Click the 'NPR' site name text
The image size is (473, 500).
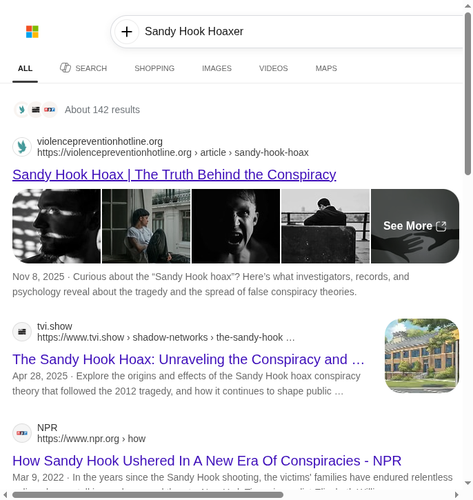point(47,428)
